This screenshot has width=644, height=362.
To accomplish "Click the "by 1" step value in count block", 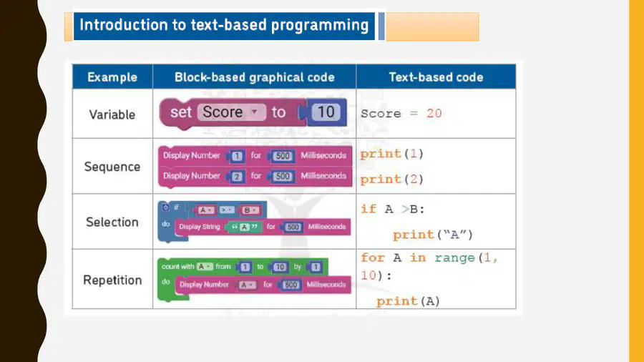I will coord(316,267).
